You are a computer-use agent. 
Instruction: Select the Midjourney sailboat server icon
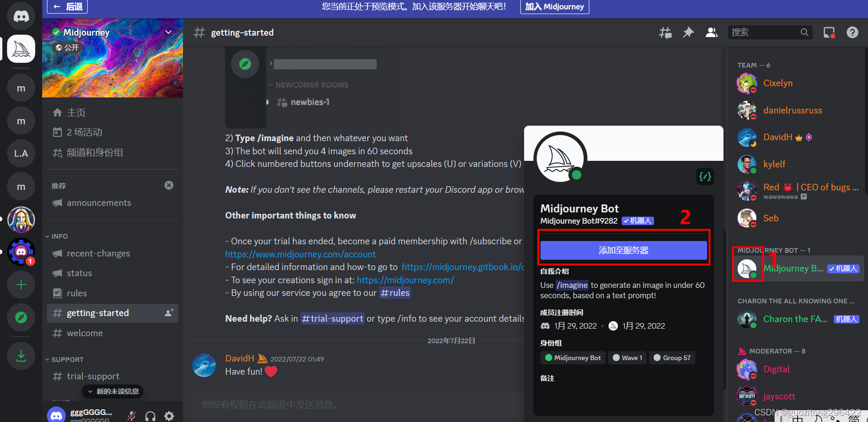point(21,49)
